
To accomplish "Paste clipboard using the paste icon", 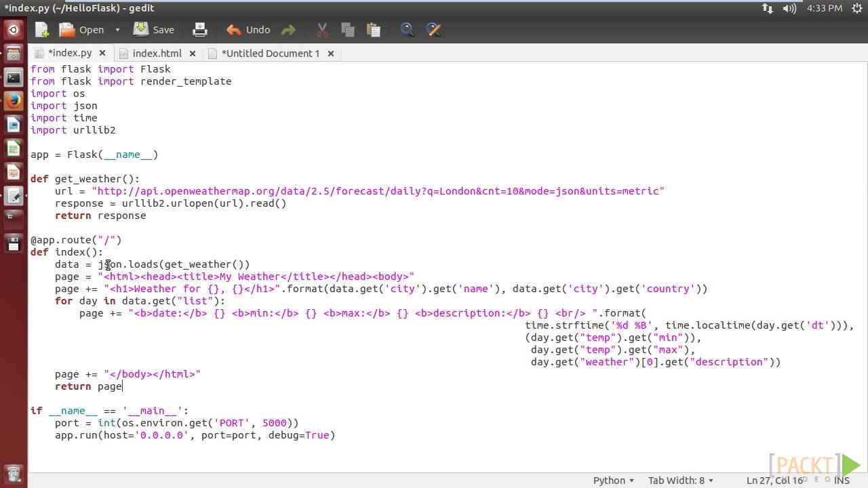I will click(x=373, y=30).
